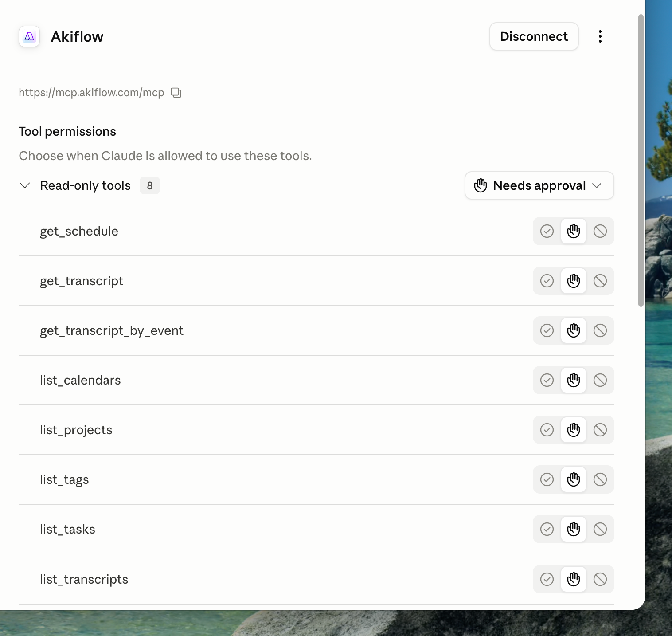The width and height of the screenshot is (672, 636).
Task: Click the list_transcripts tool name
Action: click(x=84, y=580)
